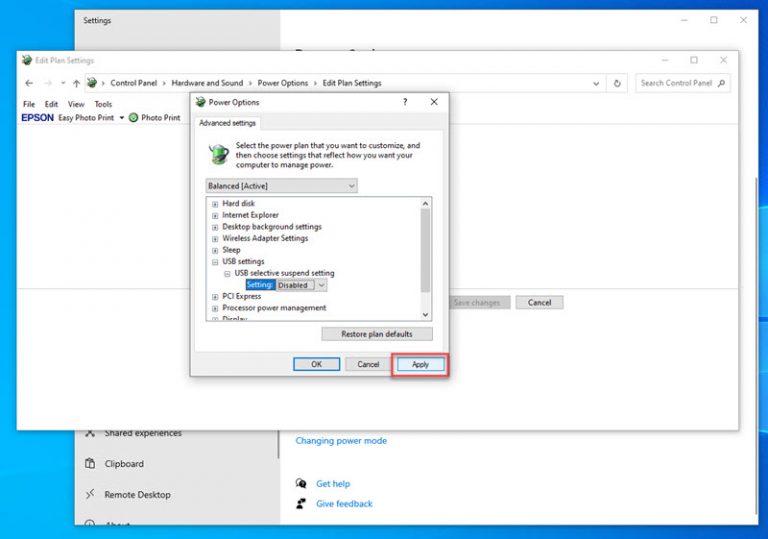
Task: Click Changing power mode link in Settings
Action: coord(341,441)
